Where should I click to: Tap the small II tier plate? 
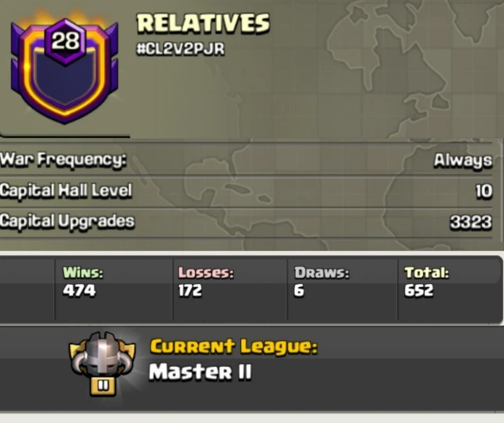[103, 385]
